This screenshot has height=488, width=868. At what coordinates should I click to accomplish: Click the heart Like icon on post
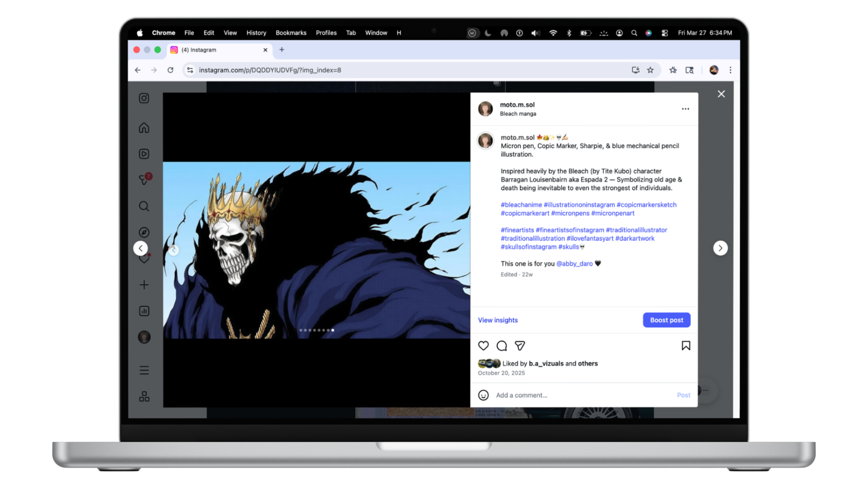point(483,346)
